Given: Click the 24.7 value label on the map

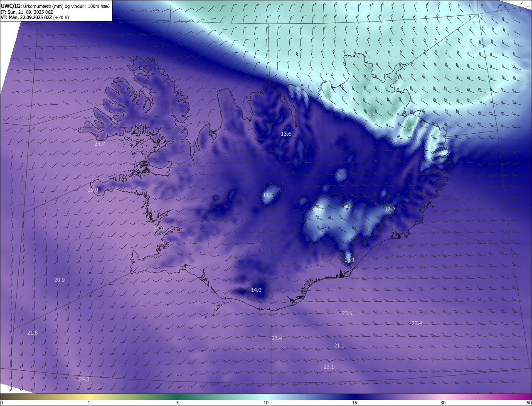Looking at the screenshot, I should [100, 144].
